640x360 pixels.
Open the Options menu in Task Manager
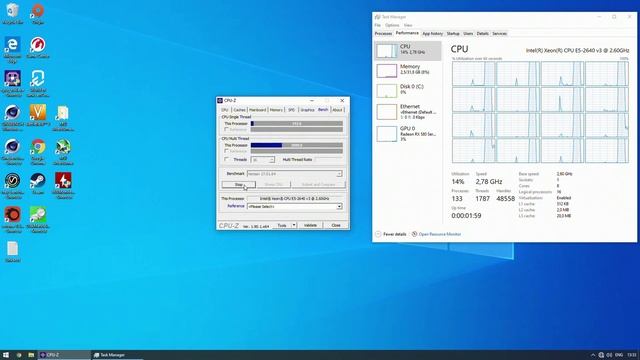(x=392, y=25)
